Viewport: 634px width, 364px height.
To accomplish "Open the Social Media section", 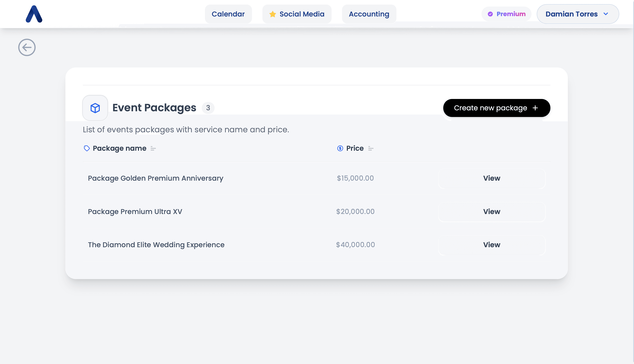I will click(301, 14).
